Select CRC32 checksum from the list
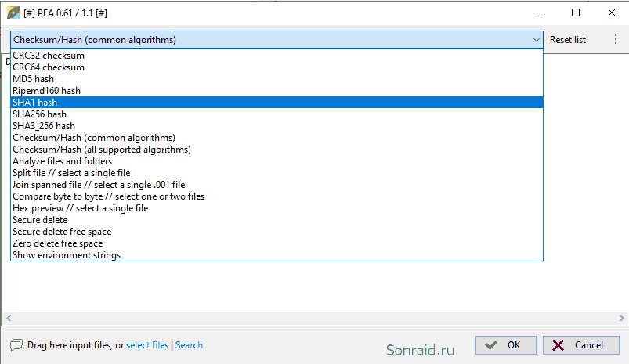Screen dimensions: 629x364 click(x=277, y=56)
